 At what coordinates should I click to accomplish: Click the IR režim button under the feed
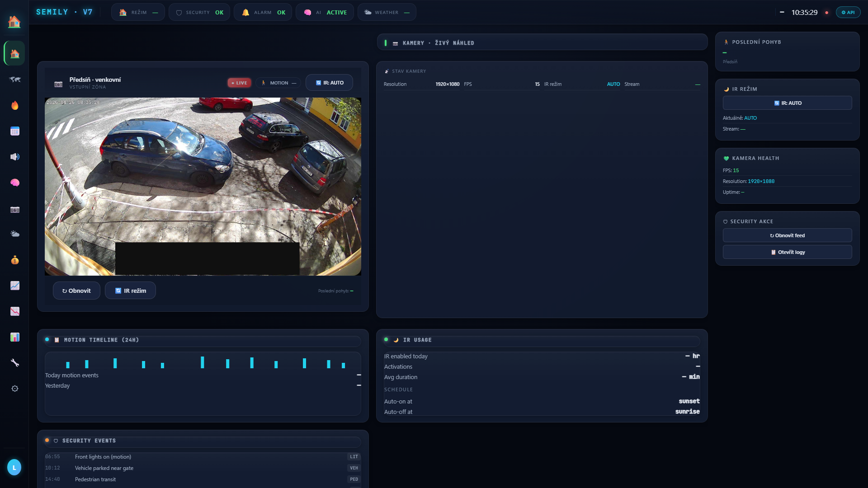point(130,291)
